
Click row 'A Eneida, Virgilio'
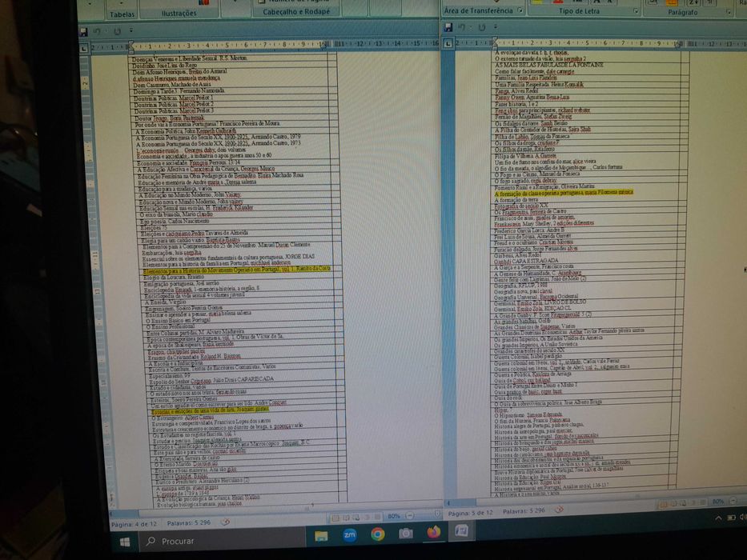click(x=165, y=302)
